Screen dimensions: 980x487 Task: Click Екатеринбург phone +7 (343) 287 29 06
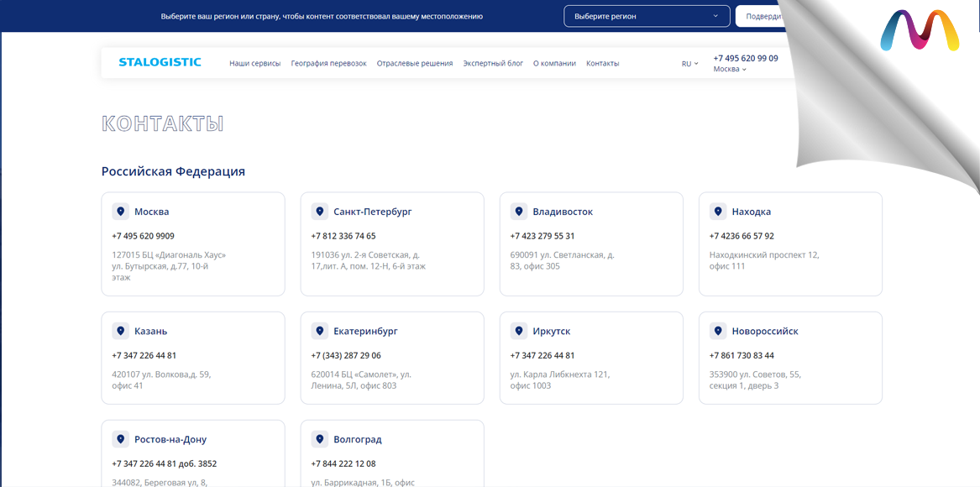click(x=346, y=356)
